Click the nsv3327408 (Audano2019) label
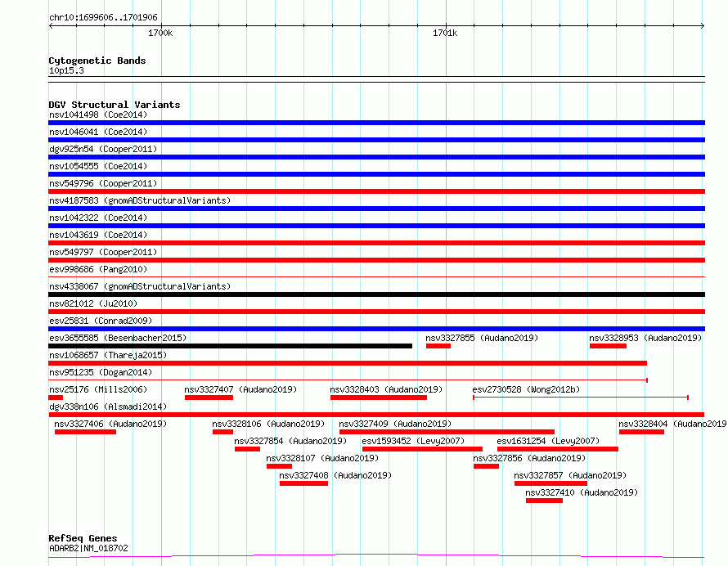 pos(335,475)
